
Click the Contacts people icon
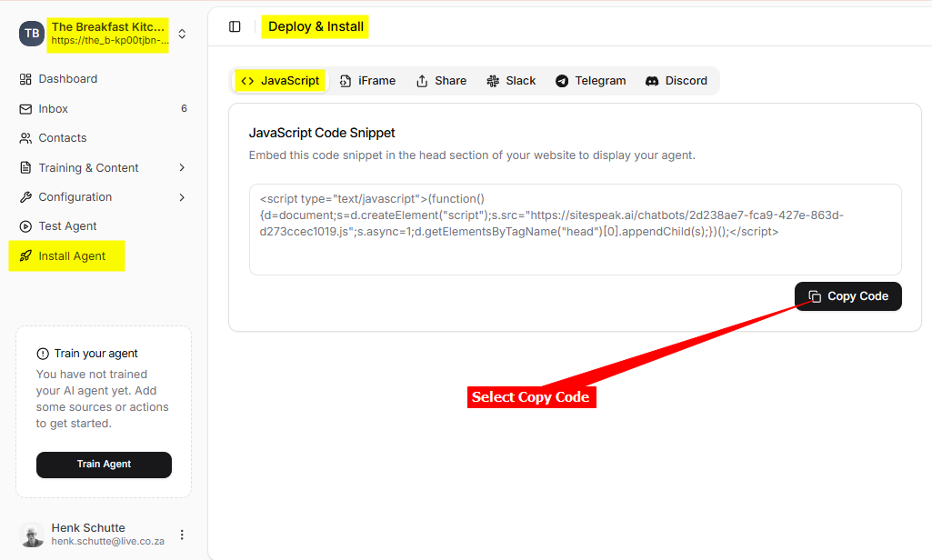point(25,138)
